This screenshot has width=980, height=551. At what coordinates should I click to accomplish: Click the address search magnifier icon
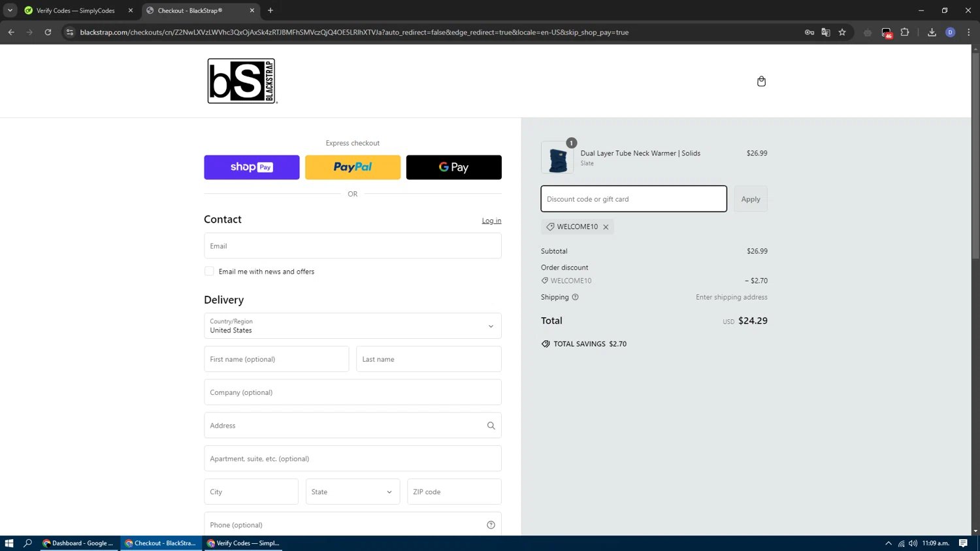[x=491, y=426]
